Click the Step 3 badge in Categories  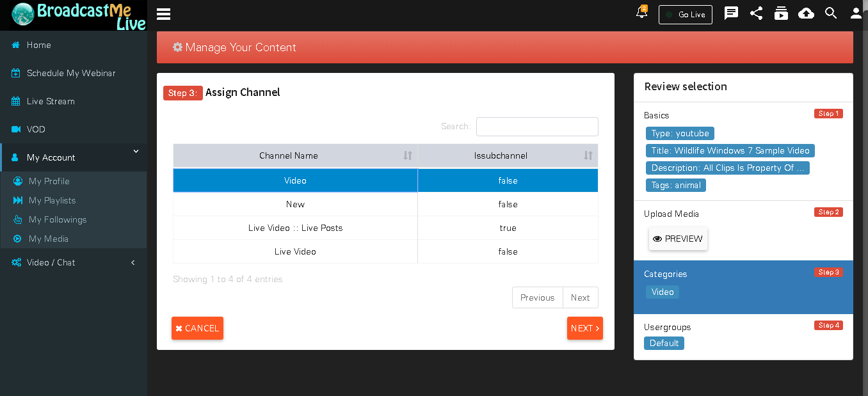[x=828, y=272]
